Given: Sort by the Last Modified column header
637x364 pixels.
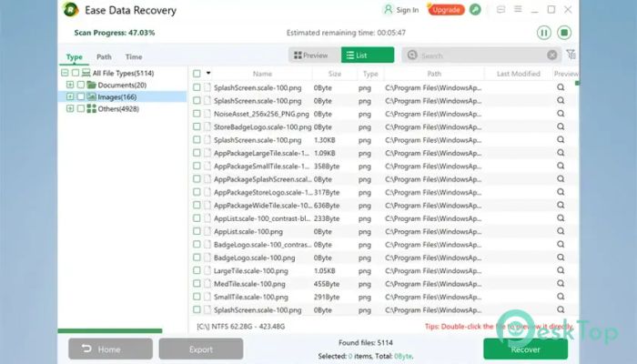Looking at the screenshot, I should tap(519, 74).
